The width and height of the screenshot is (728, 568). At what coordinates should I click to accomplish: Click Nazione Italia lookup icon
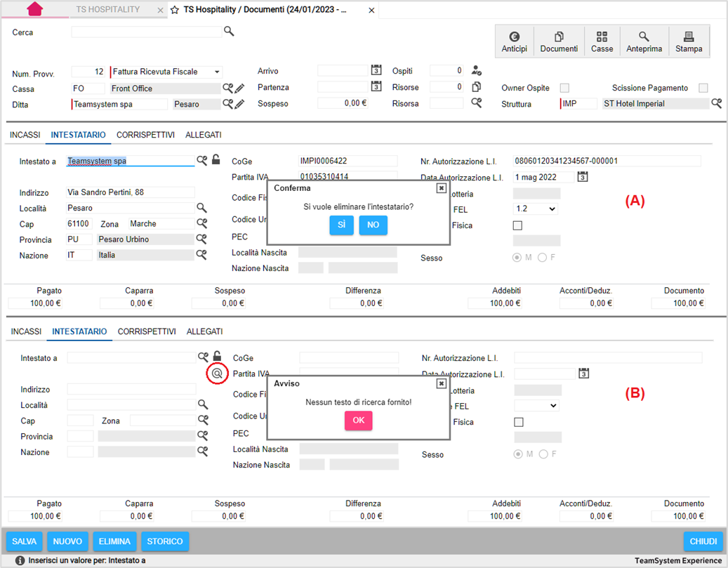tap(201, 254)
